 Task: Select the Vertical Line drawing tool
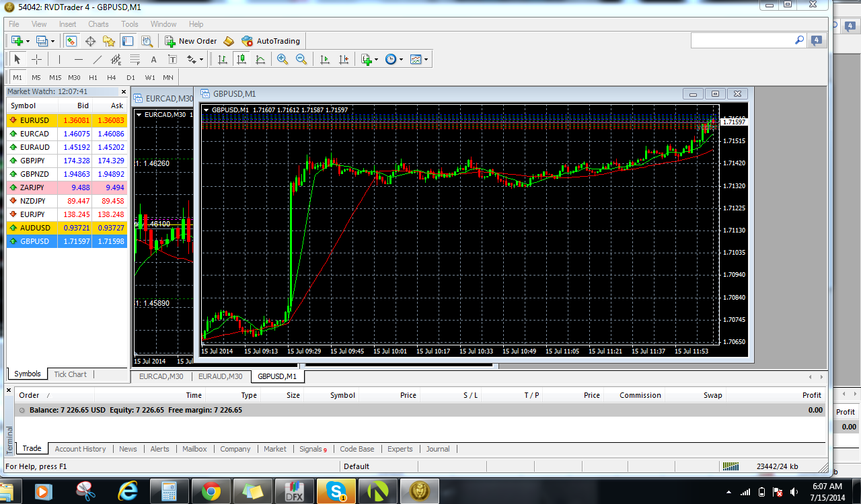pyautogui.click(x=59, y=59)
